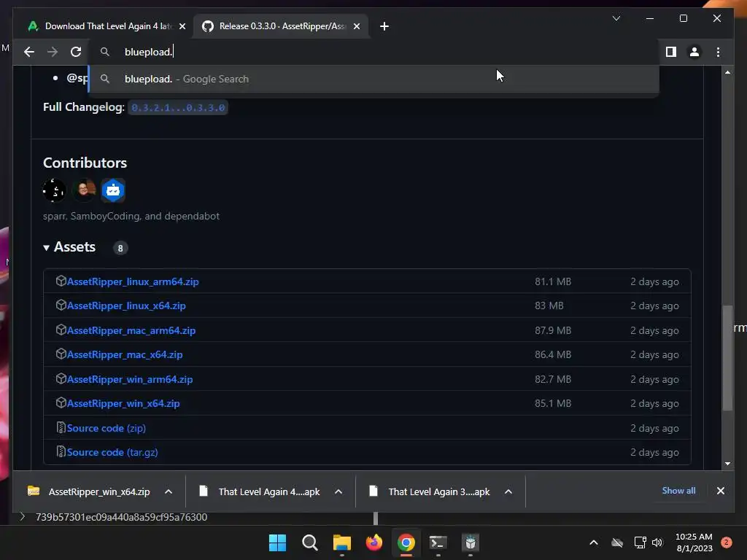Open the Chrome three-dot menu
Viewport: 747px width, 560px height.
coord(718,52)
